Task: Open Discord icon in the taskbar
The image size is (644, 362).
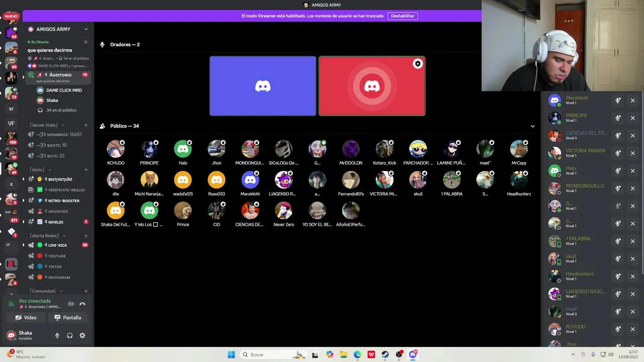Action: 413,354
